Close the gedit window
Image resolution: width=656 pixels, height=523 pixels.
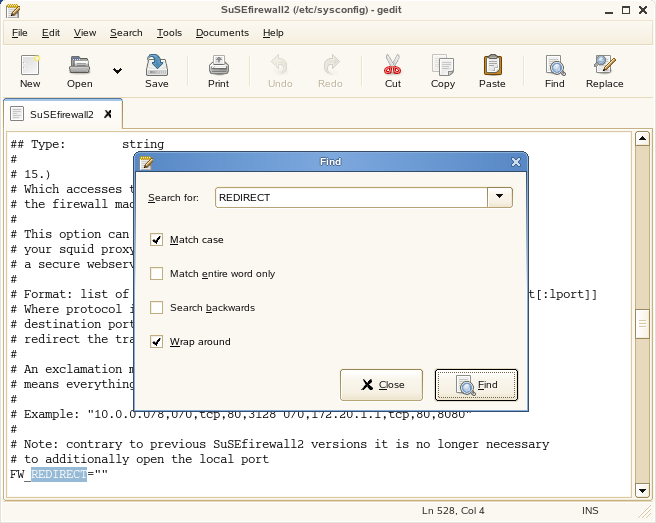[x=643, y=10]
